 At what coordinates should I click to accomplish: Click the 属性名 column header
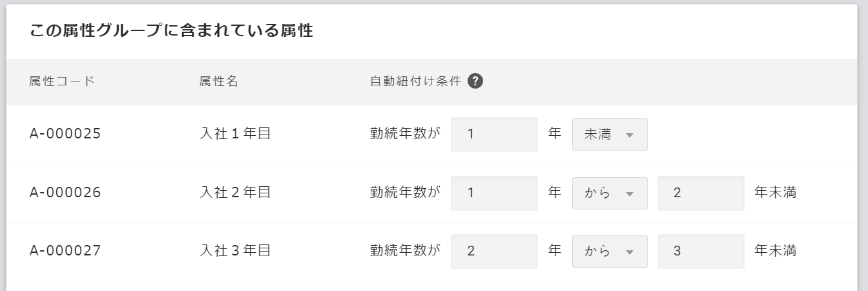(x=219, y=81)
